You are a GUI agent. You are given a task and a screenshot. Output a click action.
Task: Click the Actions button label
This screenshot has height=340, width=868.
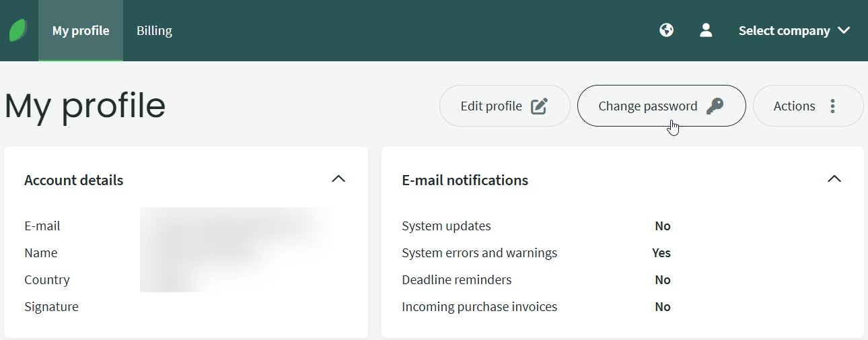coord(794,106)
